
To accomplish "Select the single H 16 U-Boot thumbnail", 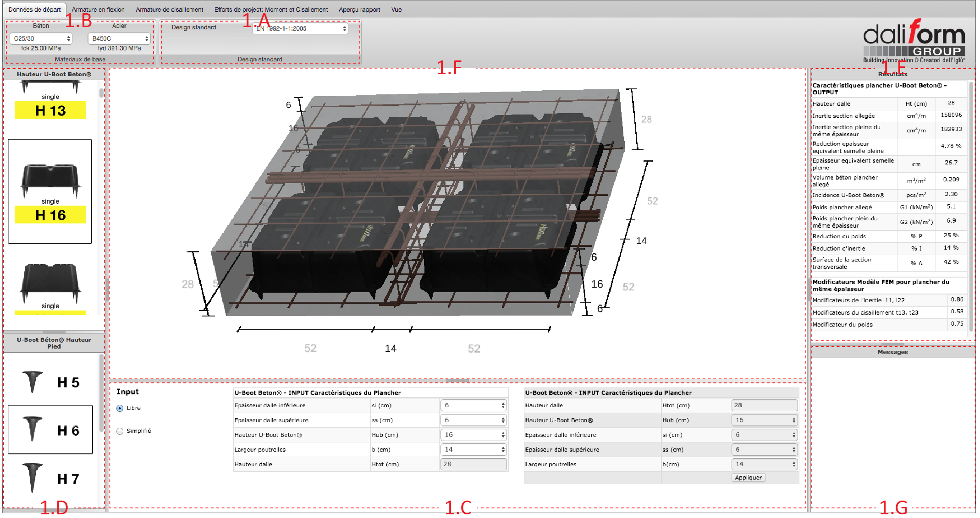I will [x=50, y=191].
